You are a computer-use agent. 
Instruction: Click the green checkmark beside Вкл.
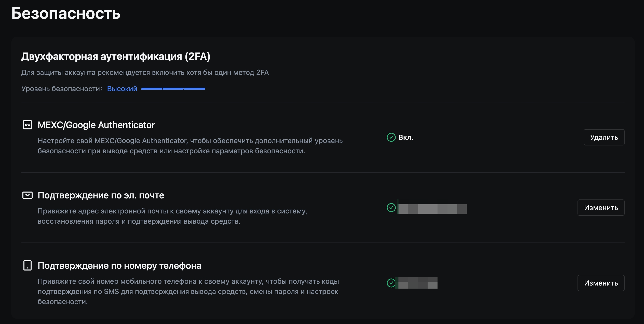click(x=391, y=137)
